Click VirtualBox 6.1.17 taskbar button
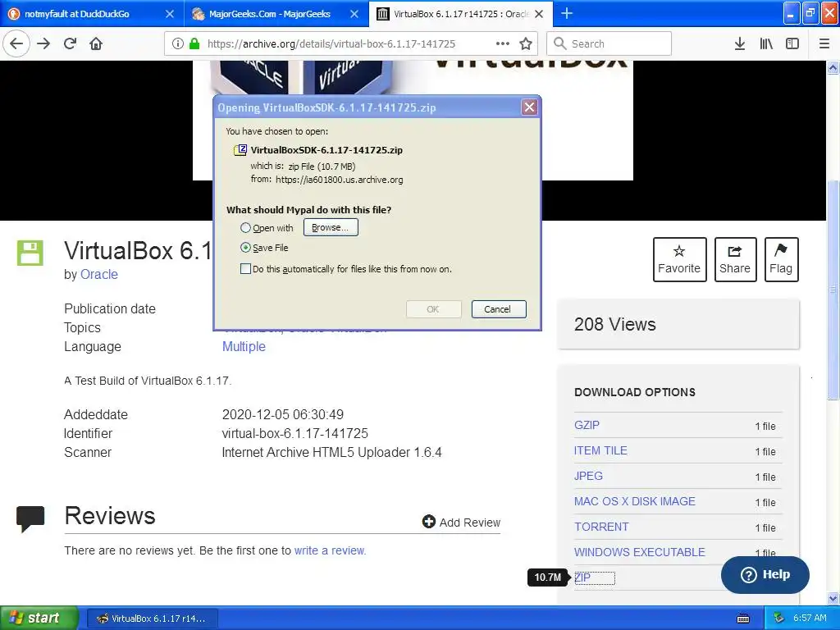The width and height of the screenshot is (840, 630). 153,619
